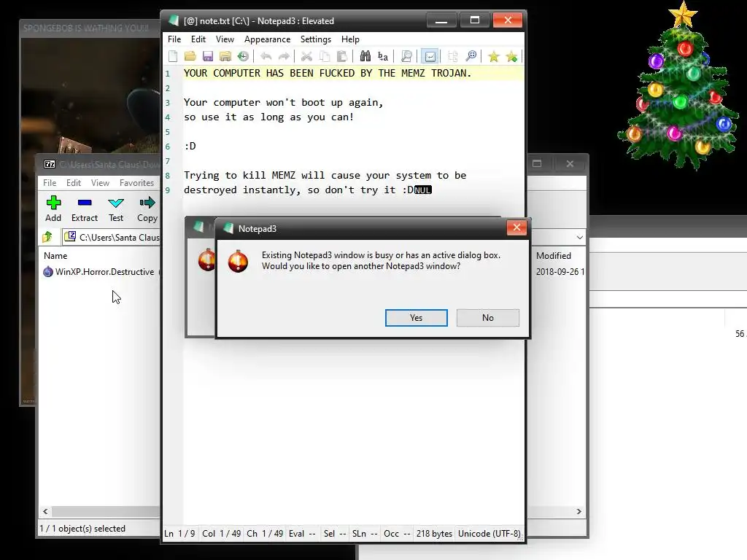This screenshot has width=747, height=560.
Task: Open Replace with the 'ba' icon
Action: pyautogui.click(x=382, y=57)
